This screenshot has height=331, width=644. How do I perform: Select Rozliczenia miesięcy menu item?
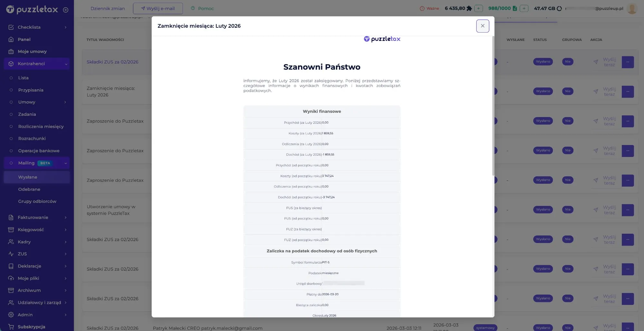tap(41, 126)
